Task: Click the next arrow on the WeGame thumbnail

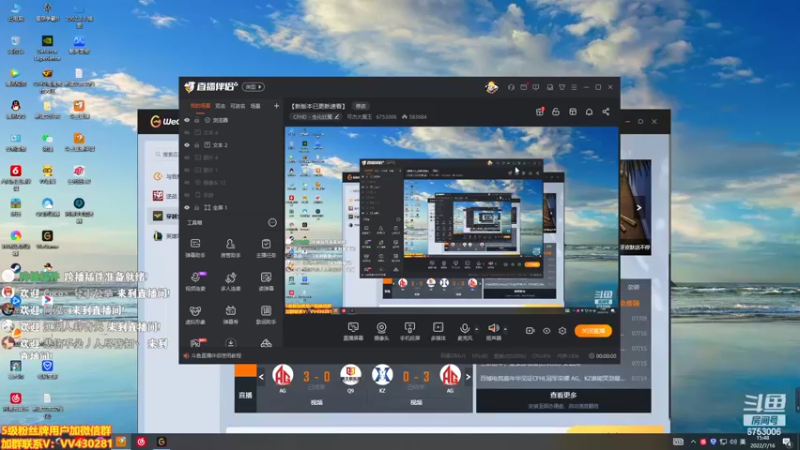Action: point(639,208)
